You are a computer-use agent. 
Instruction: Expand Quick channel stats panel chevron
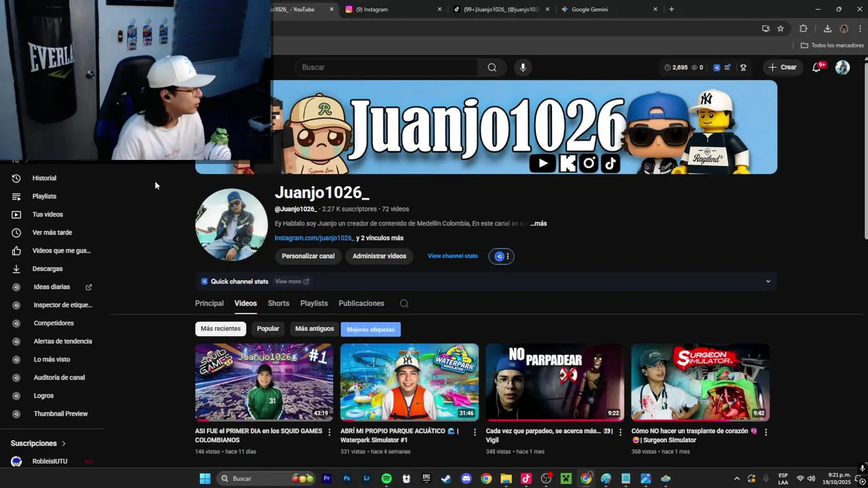[x=768, y=281]
